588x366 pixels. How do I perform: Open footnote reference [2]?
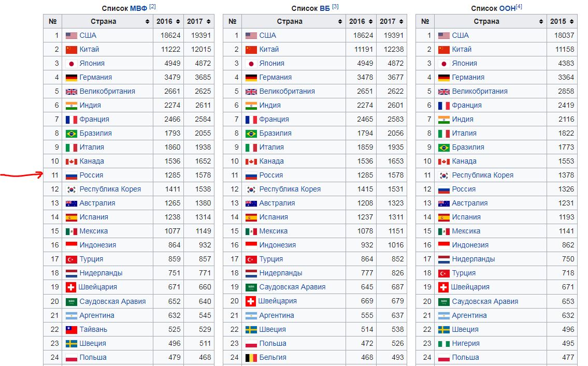pos(152,6)
